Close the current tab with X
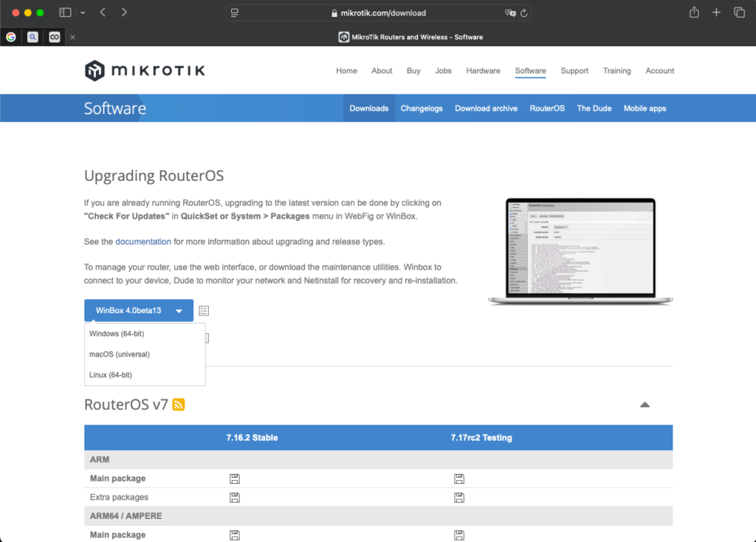This screenshot has height=542, width=756. (72, 37)
